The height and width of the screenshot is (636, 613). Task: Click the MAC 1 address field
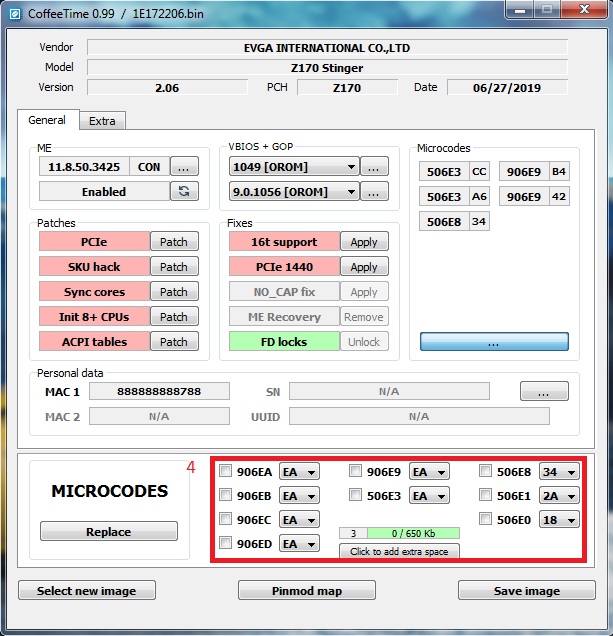tap(159, 391)
